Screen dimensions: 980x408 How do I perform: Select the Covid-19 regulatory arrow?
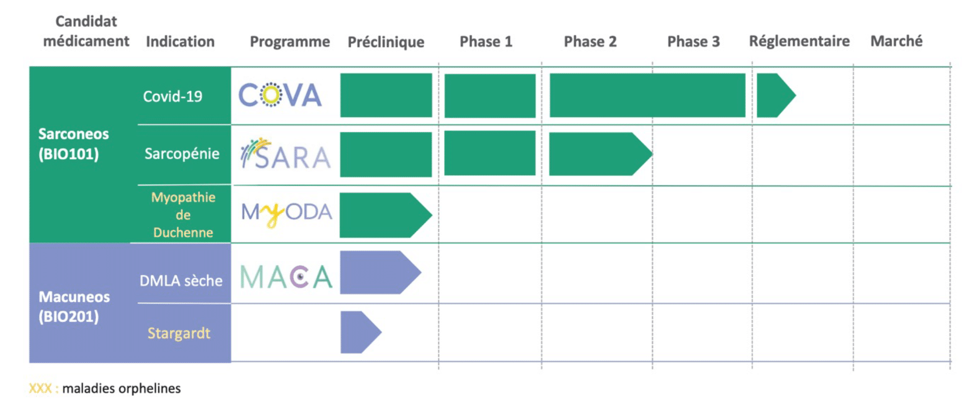point(776,95)
